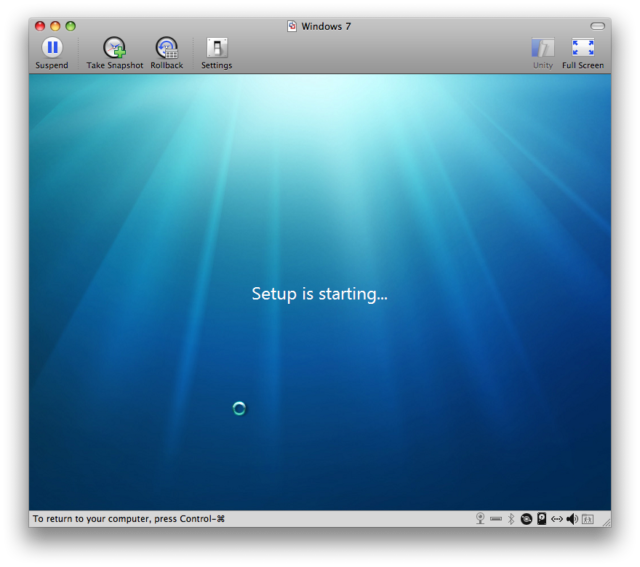640x567 pixels.
Task: Click the webcam device status icon
Action: [480, 518]
